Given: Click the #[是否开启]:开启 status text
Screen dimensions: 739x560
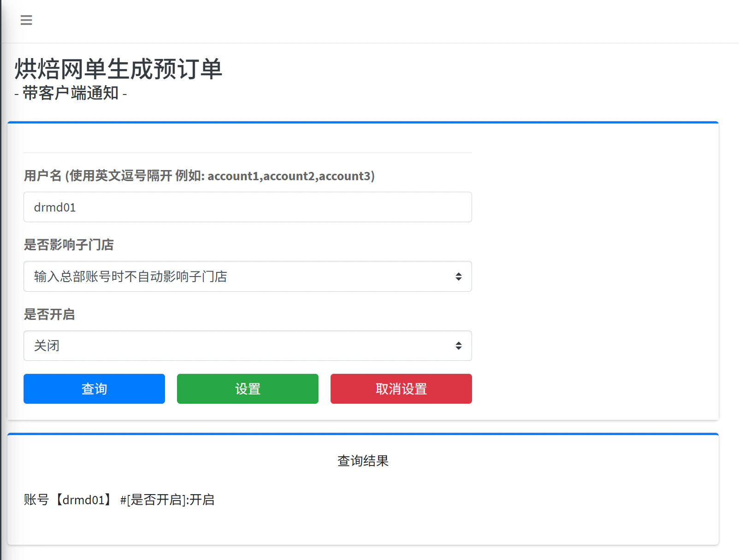Looking at the screenshot, I should [167, 500].
